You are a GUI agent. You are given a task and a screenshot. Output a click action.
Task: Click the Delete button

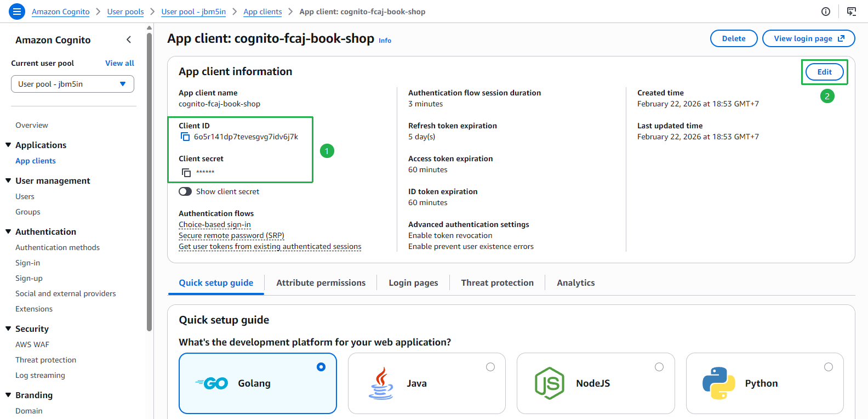point(734,38)
